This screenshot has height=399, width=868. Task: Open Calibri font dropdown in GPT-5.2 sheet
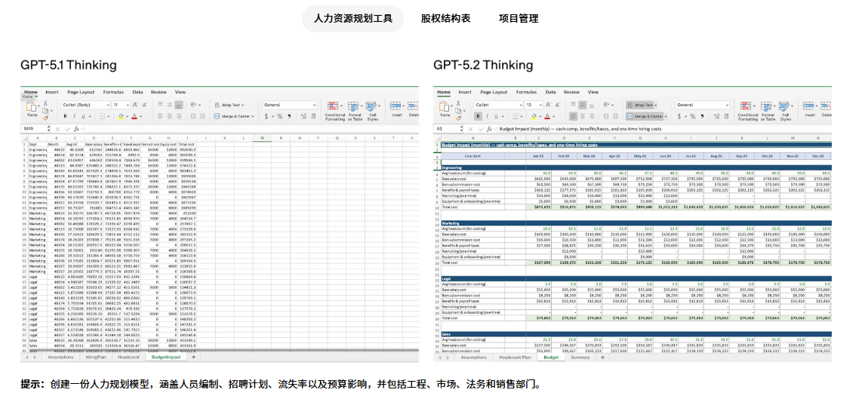pos(499,105)
